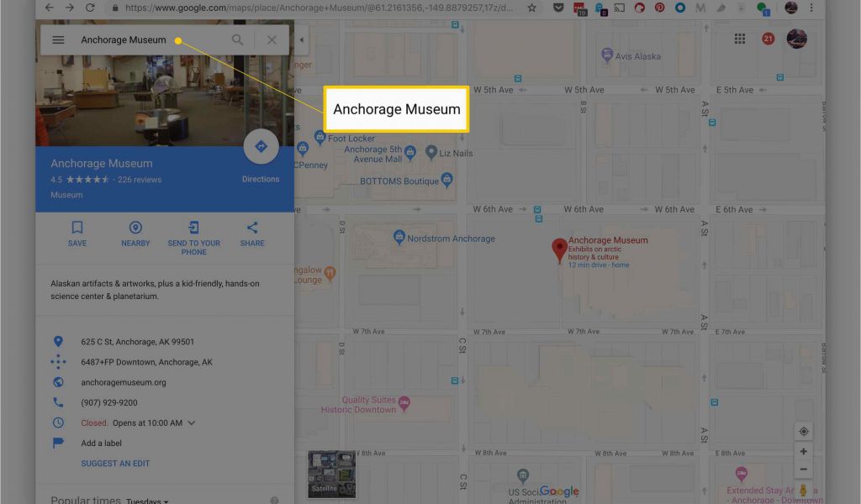
Task: Click the Directions button
Action: (261, 146)
